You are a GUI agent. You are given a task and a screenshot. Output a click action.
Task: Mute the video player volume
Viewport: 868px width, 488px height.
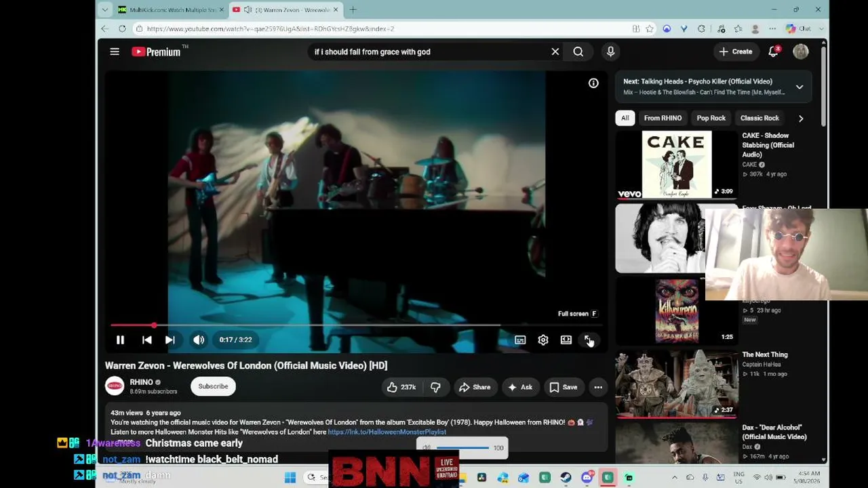tap(199, 340)
